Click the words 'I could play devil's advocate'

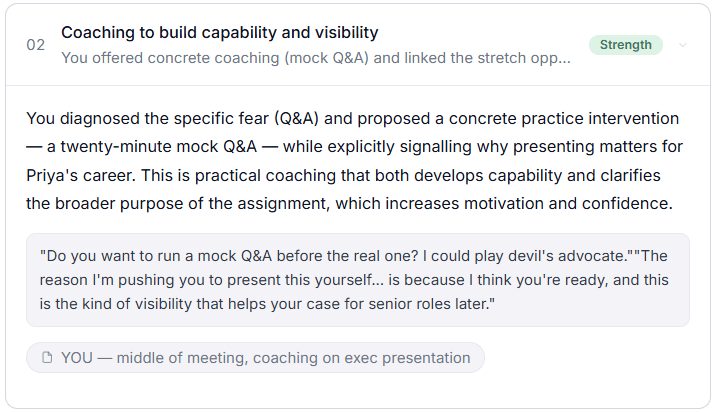pyautogui.click(x=524, y=256)
